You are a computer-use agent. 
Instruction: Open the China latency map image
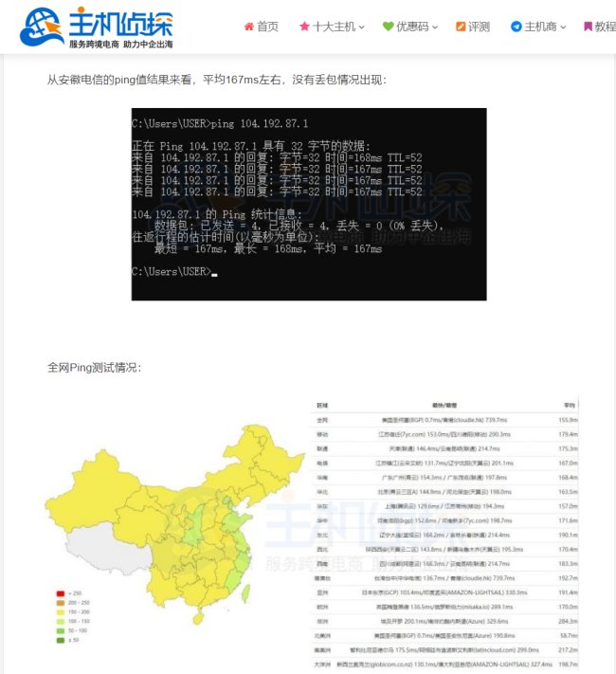pyautogui.click(x=174, y=523)
